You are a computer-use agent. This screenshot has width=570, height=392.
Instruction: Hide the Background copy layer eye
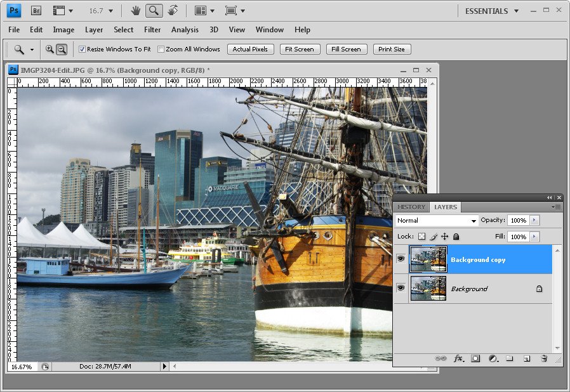401,259
